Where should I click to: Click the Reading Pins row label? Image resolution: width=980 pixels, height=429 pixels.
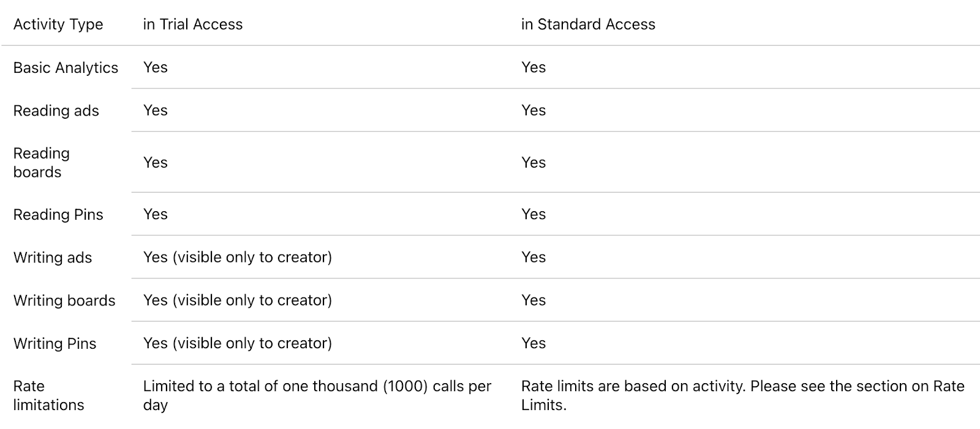pos(58,215)
